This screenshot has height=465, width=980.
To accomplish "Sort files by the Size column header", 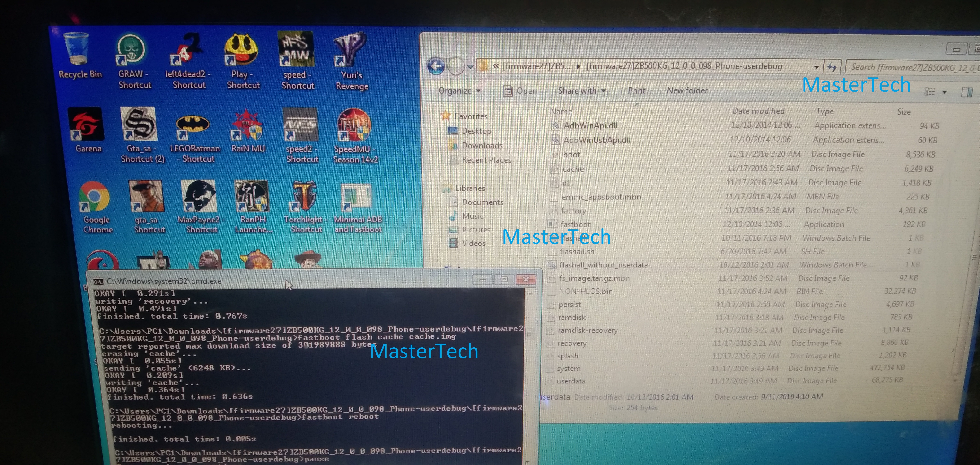I will tap(904, 112).
